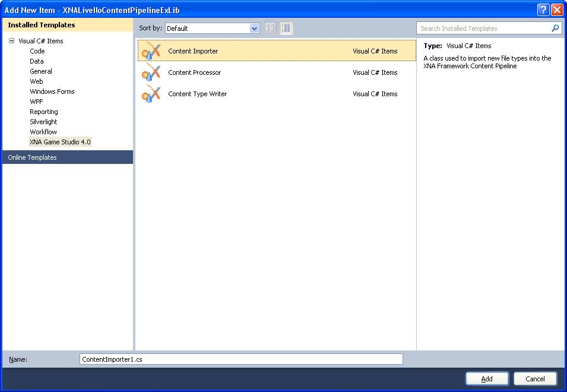Select the Content Processor template name
Screen dimensions: 567x392
coord(194,72)
